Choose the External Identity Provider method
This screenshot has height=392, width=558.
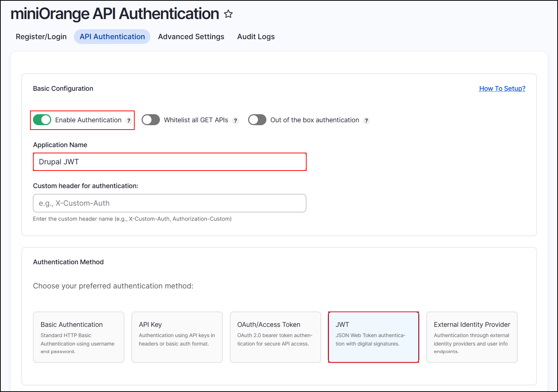472,337
